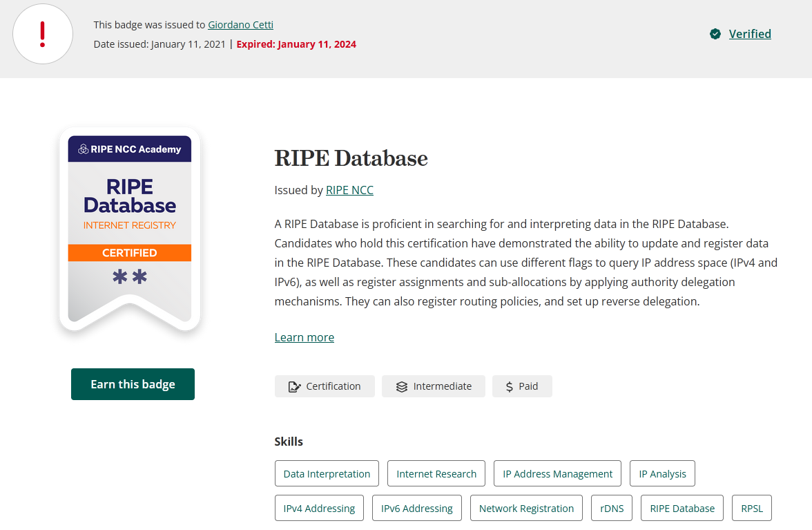The width and height of the screenshot is (812, 530).
Task: Click the Expired: January 11, 2024 text
Action: [x=296, y=44]
